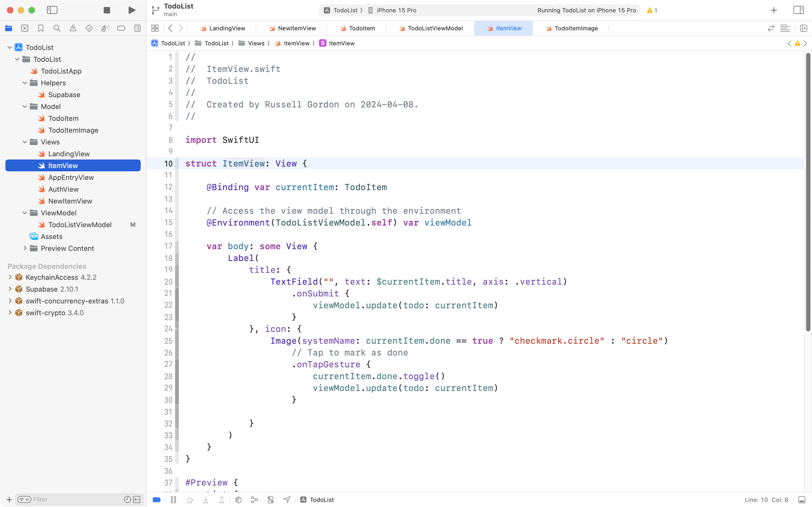Toggle the right inspector panel
The width and height of the screenshot is (812, 507).
tap(798, 10)
